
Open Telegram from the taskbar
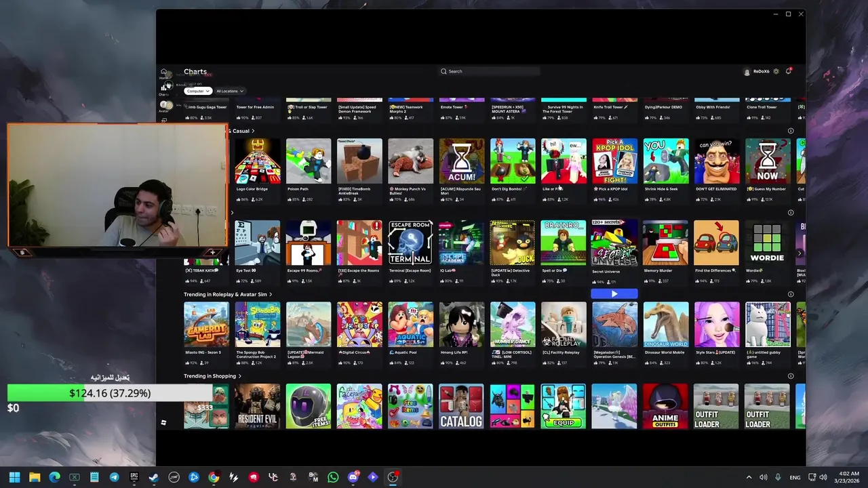[114, 477]
